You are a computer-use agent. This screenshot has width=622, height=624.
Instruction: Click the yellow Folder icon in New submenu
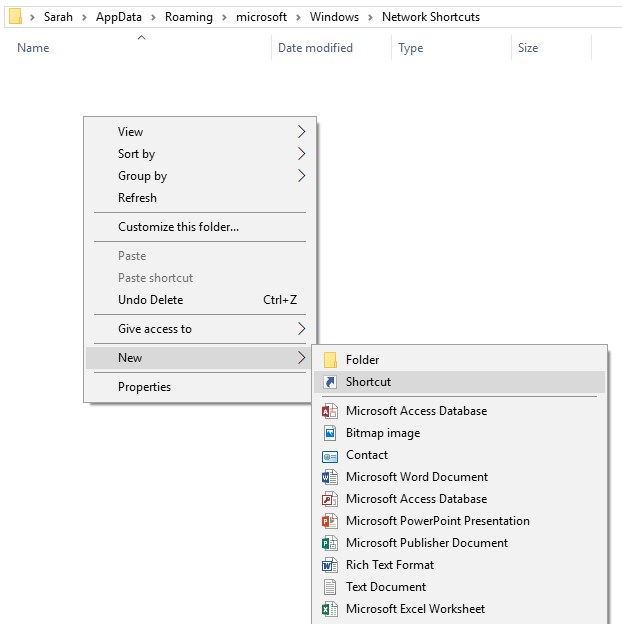pos(330,360)
